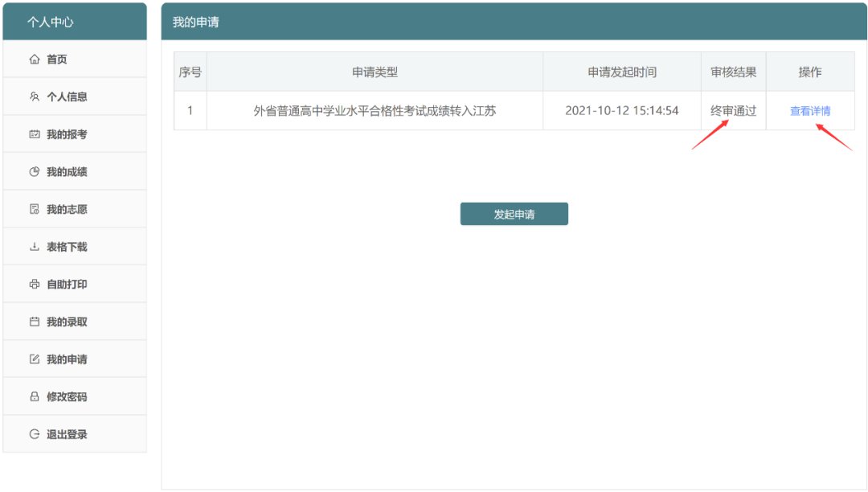
Task: Click the house icon next to 首页
Action: [34, 59]
